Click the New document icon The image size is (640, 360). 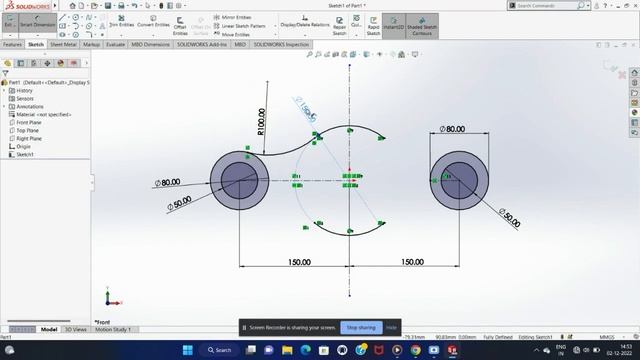tap(81, 6)
